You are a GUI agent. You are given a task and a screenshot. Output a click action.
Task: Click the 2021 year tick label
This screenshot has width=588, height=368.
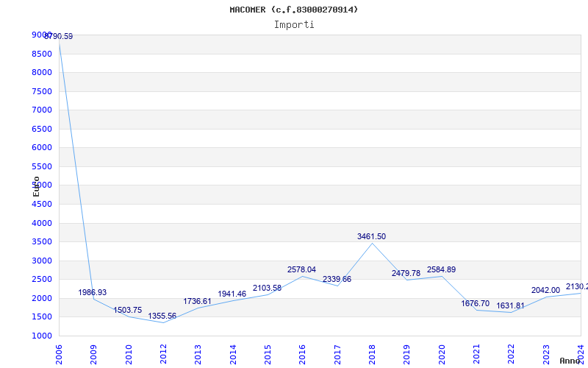tap(476, 355)
